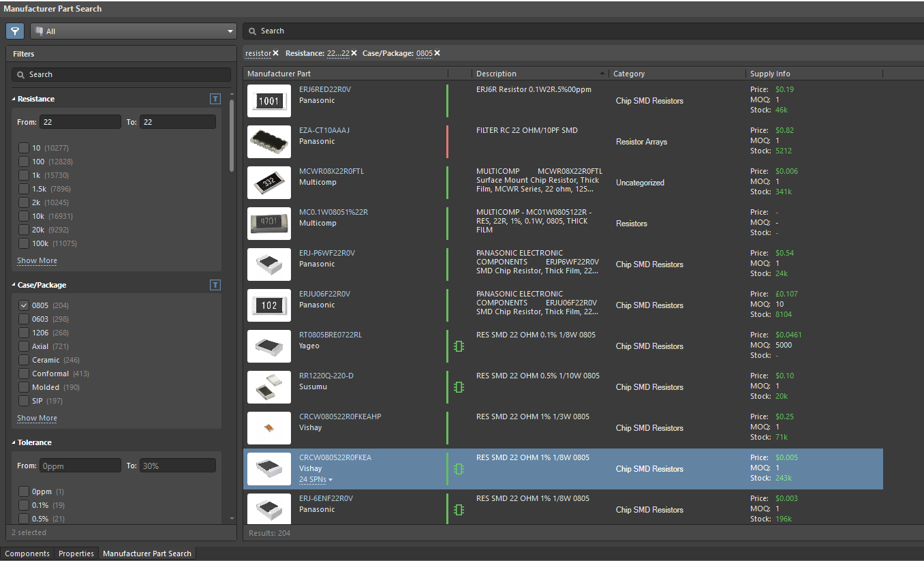This screenshot has height=561, width=924.
Task: Click the Tolerance To field
Action: coord(178,466)
